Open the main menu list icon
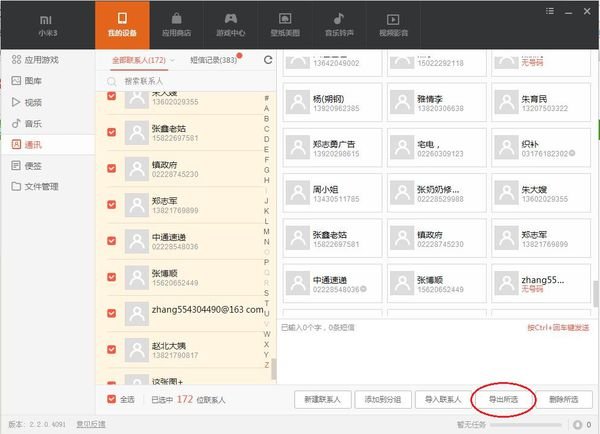 tap(550, 11)
